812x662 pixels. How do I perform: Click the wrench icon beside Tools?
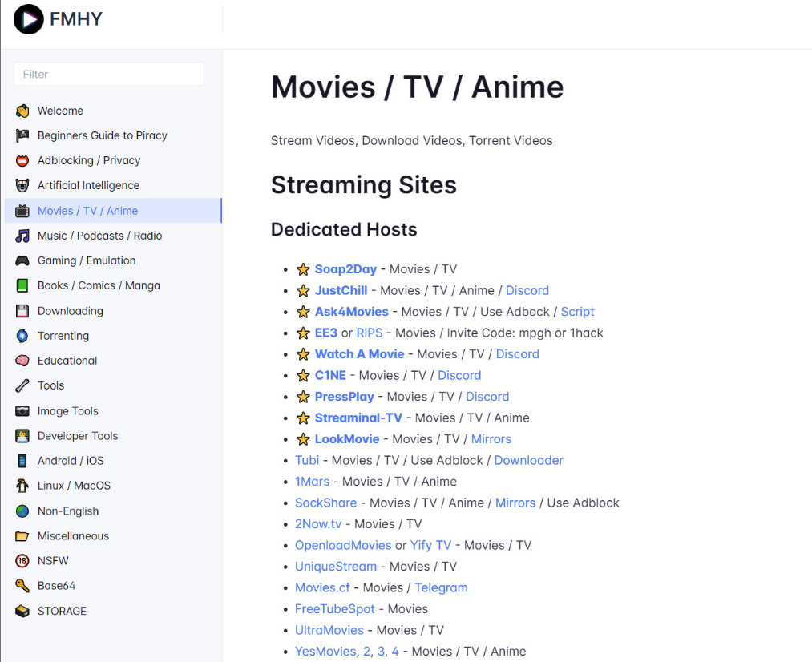[x=22, y=385]
